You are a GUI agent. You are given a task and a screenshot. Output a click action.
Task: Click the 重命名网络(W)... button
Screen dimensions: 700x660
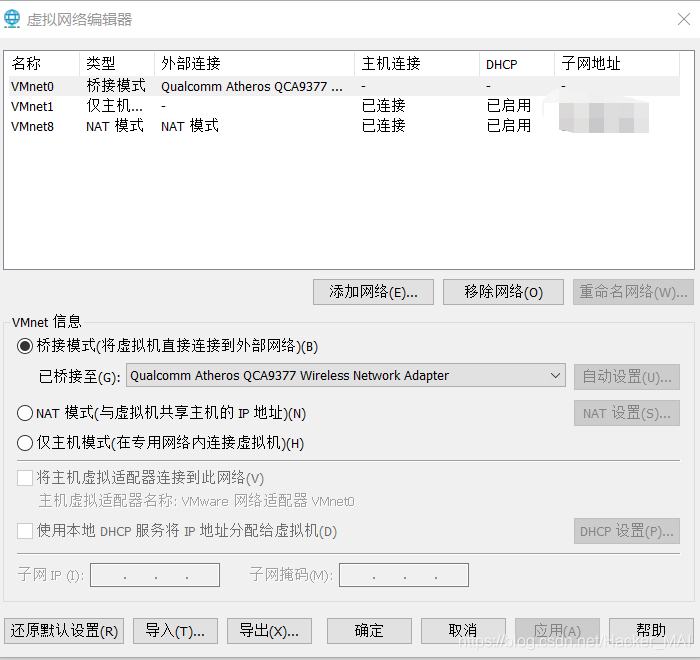633,292
